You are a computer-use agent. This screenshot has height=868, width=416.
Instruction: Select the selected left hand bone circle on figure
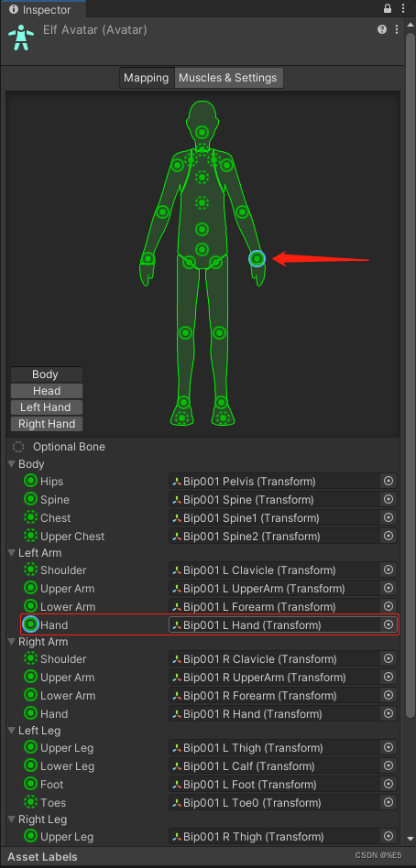point(257,258)
